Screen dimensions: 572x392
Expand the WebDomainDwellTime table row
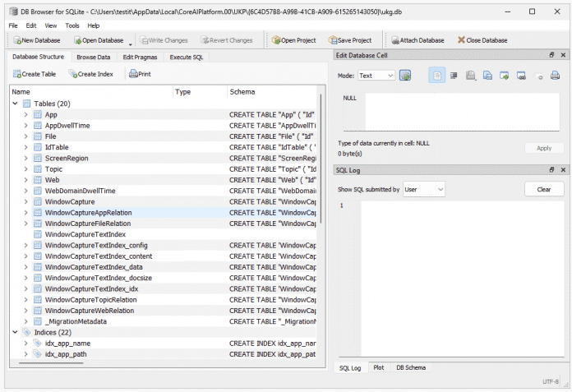coord(26,191)
